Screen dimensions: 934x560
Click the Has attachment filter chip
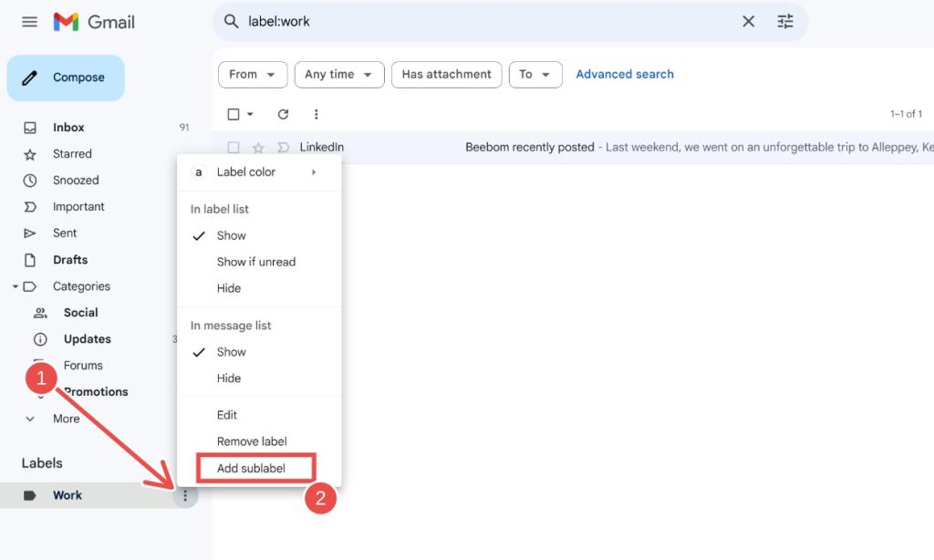pyautogui.click(x=446, y=74)
